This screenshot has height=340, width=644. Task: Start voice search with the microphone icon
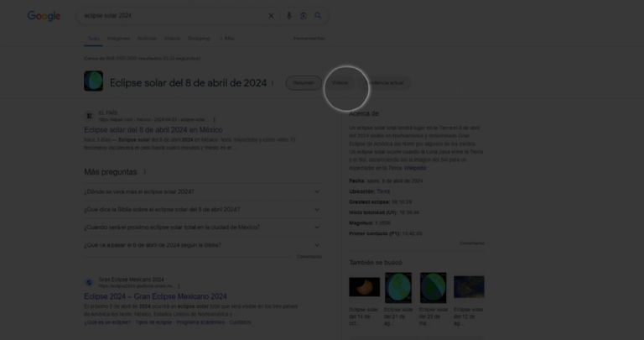(289, 16)
